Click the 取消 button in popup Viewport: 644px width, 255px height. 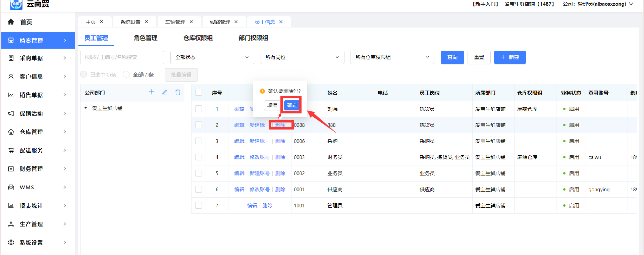pos(272,105)
